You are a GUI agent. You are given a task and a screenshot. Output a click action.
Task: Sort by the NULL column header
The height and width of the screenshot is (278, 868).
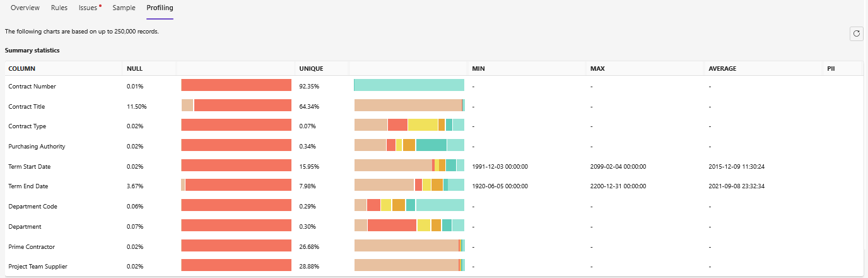pyautogui.click(x=134, y=68)
